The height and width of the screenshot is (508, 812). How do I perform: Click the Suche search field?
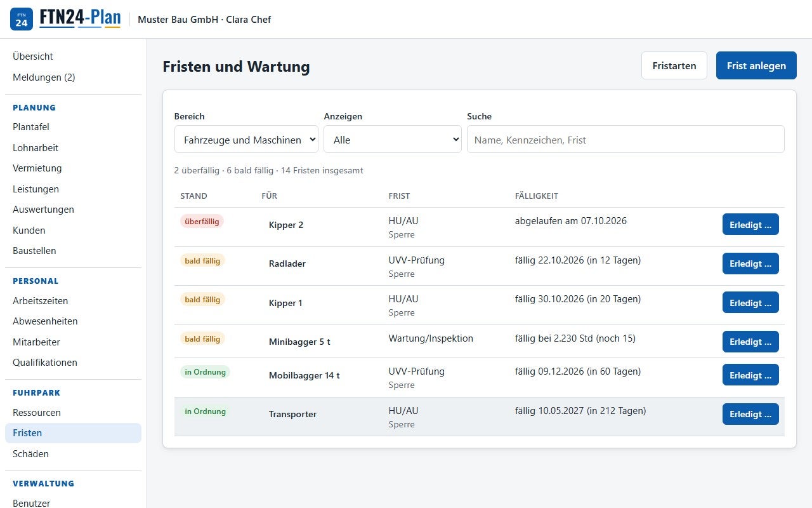coord(625,139)
